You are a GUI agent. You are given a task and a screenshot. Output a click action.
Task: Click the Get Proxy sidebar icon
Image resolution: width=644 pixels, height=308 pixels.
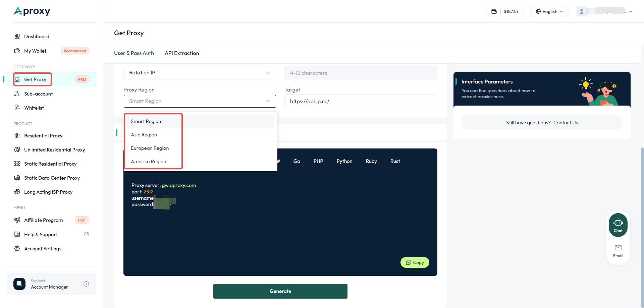tap(17, 79)
